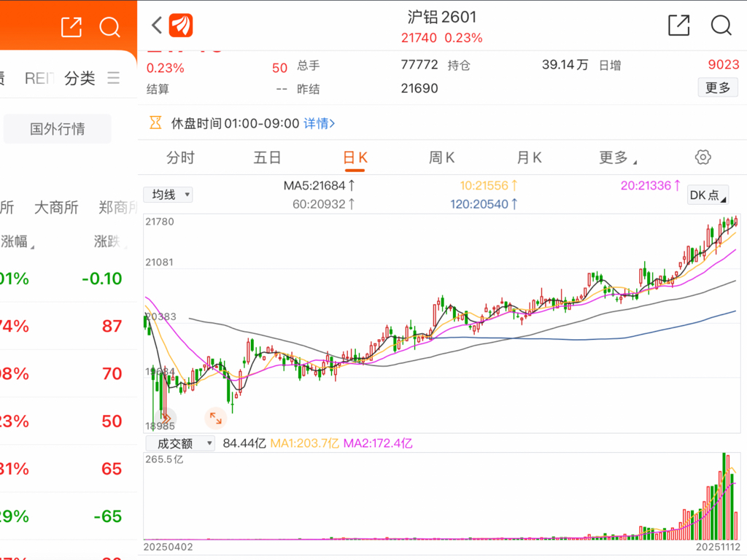Select the list row with change 70
The width and height of the screenshot is (747, 560).
click(x=69, y=374)
